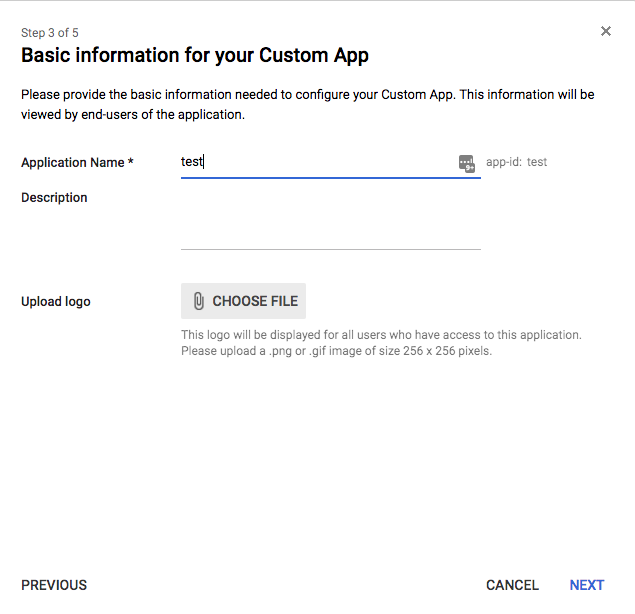The image size is (635, 614).
Task: Click the Application Name label
Action: coord(72,162)
